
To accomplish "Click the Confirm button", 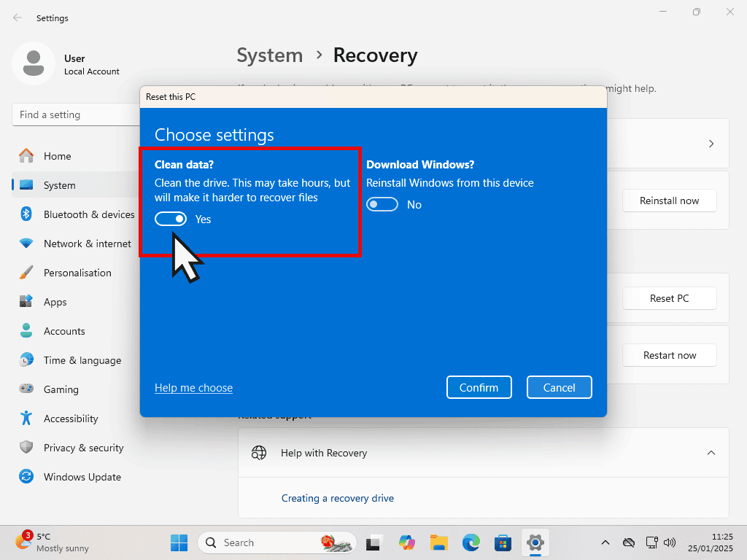I will [x=479, y=387].
